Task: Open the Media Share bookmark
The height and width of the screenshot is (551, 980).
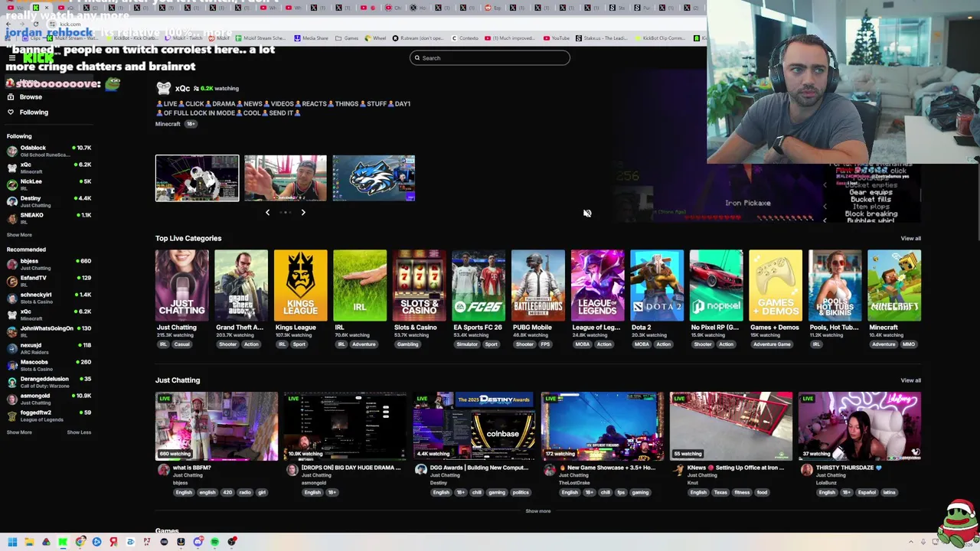Action: tap(311, 38)
